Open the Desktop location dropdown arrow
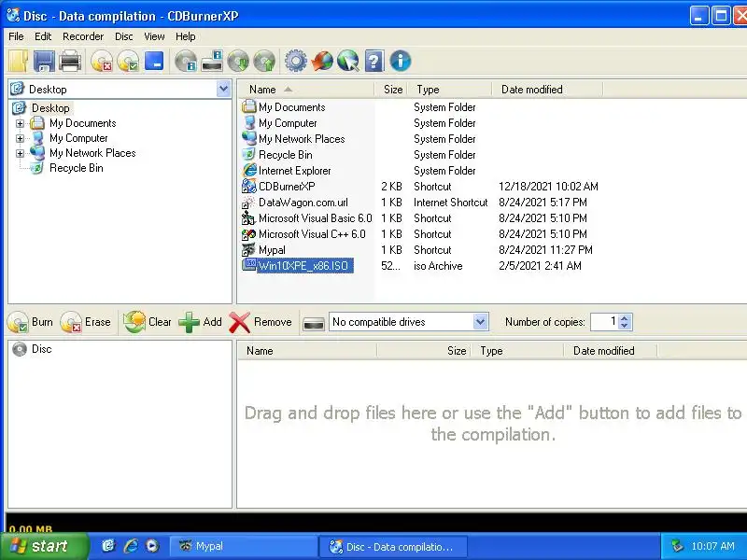747x560 pixels. (x=223, y=89)
